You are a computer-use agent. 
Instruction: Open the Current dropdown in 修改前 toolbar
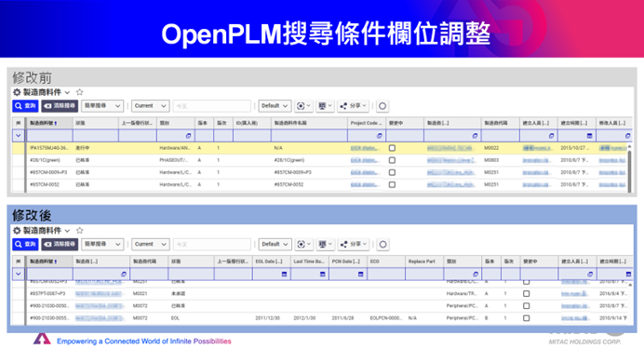pyautogui.click(x=151, y=106)
